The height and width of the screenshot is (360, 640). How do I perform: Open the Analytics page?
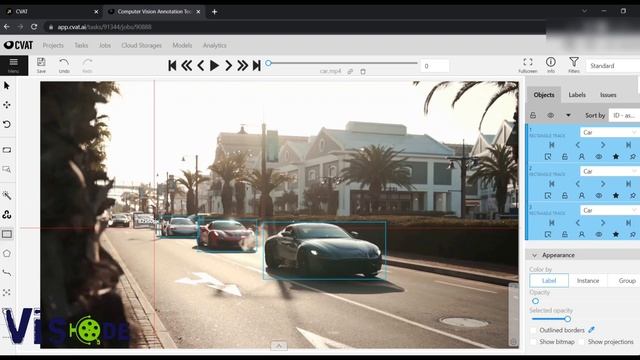[215, 45]
